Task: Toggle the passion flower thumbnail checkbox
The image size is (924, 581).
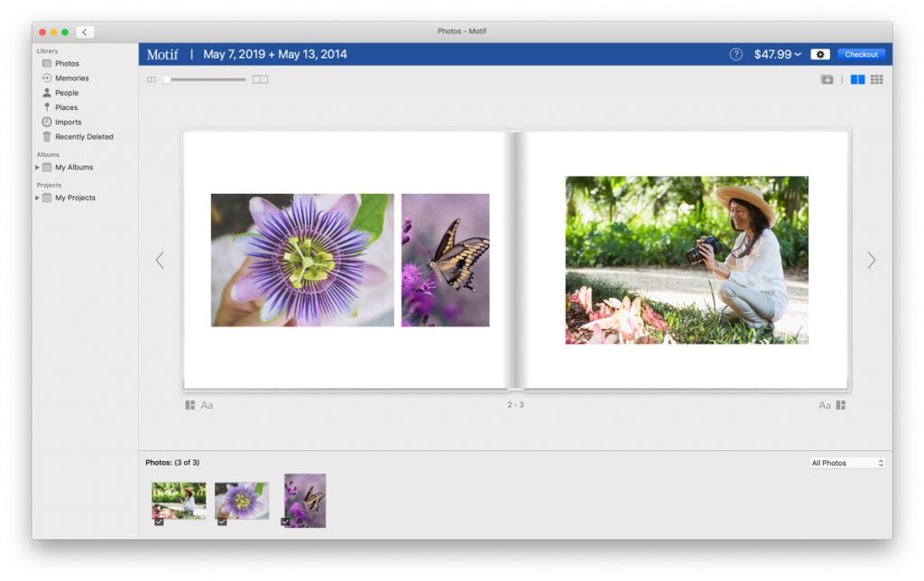Action: point(222,521)
